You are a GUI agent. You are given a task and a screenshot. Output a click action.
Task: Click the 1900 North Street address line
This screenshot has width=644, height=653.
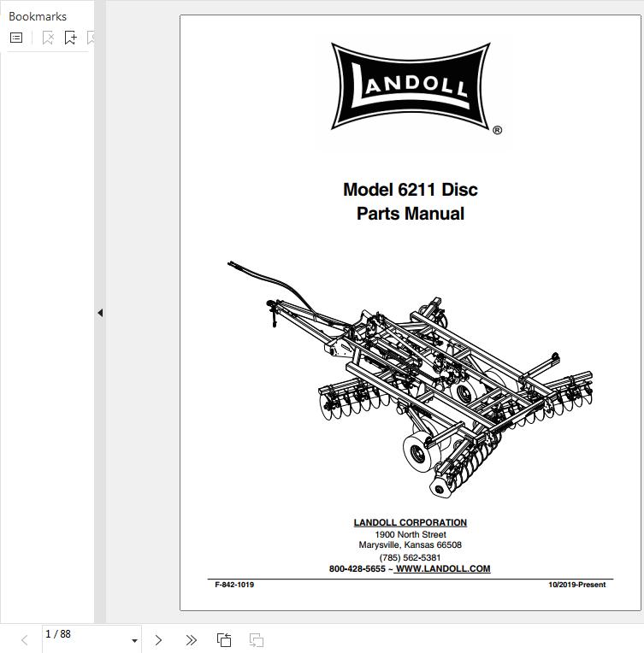pyautogui.click(x=411, y=534)
